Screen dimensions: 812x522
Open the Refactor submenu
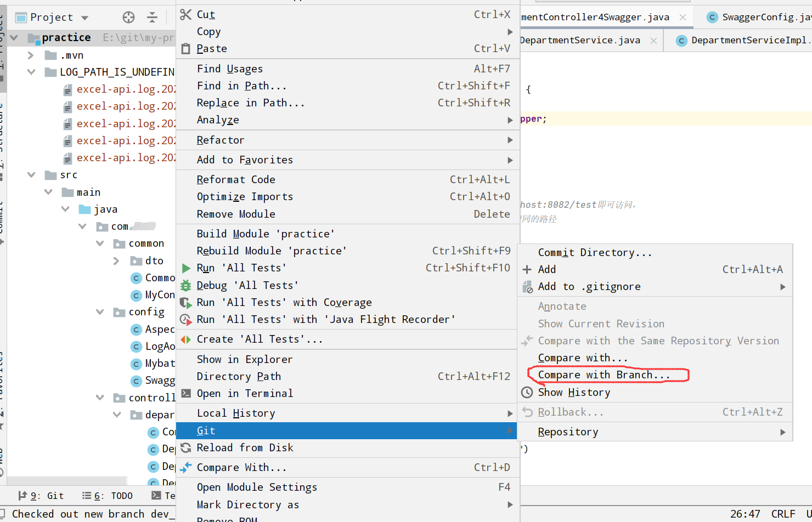pos(348,140)
